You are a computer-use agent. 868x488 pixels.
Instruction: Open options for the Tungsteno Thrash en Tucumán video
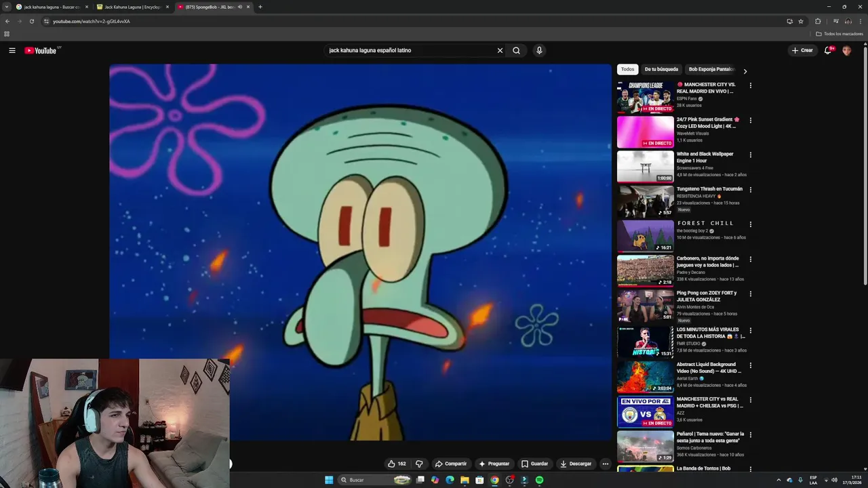[x=750, y=190]
